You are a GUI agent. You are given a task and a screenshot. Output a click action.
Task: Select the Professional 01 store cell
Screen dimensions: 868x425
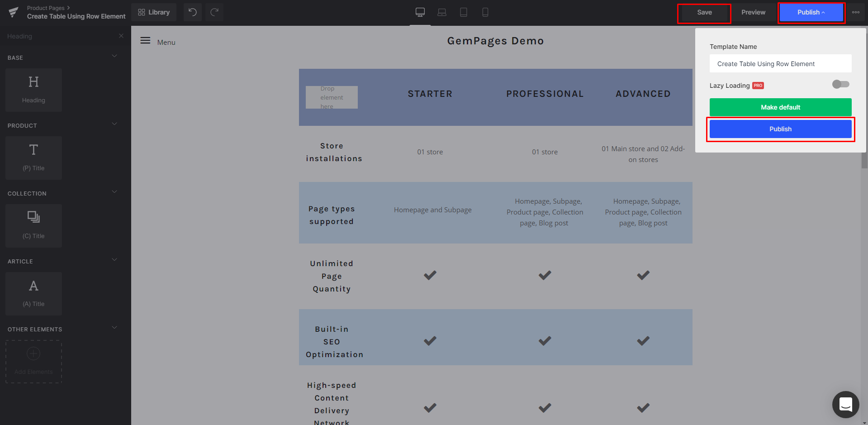(545, 152)
